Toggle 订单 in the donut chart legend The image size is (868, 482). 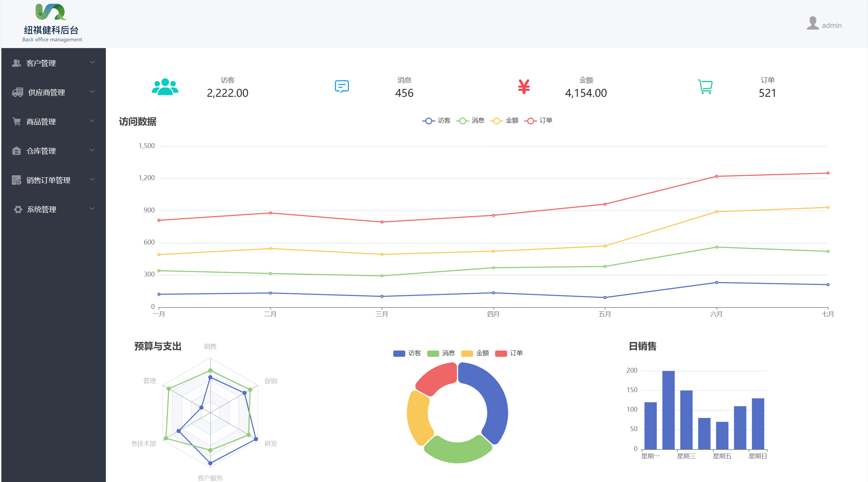click(x=509, y=353)
